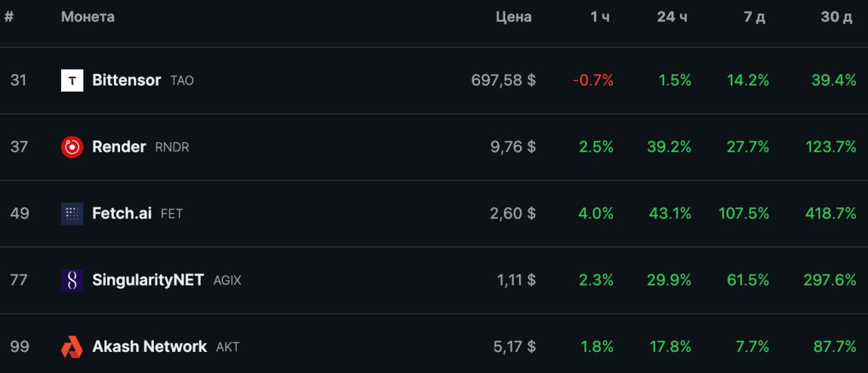Open SingularityNET coin details
This screenshot has width=868, height=373.
[148, 280]
